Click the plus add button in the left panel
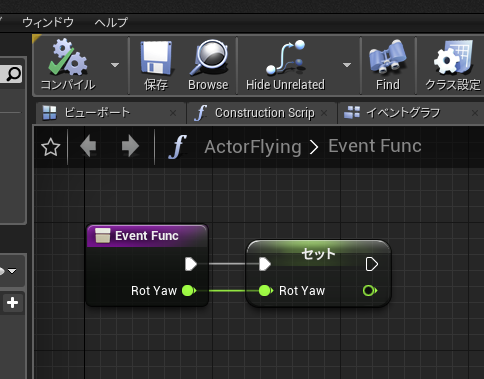This screenshot has width=484, height=379. [12, 303]
